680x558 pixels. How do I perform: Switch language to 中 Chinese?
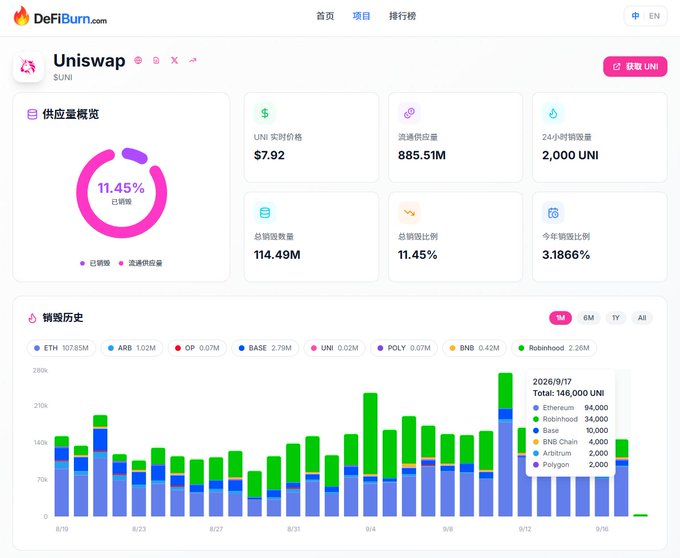point(635,16)
